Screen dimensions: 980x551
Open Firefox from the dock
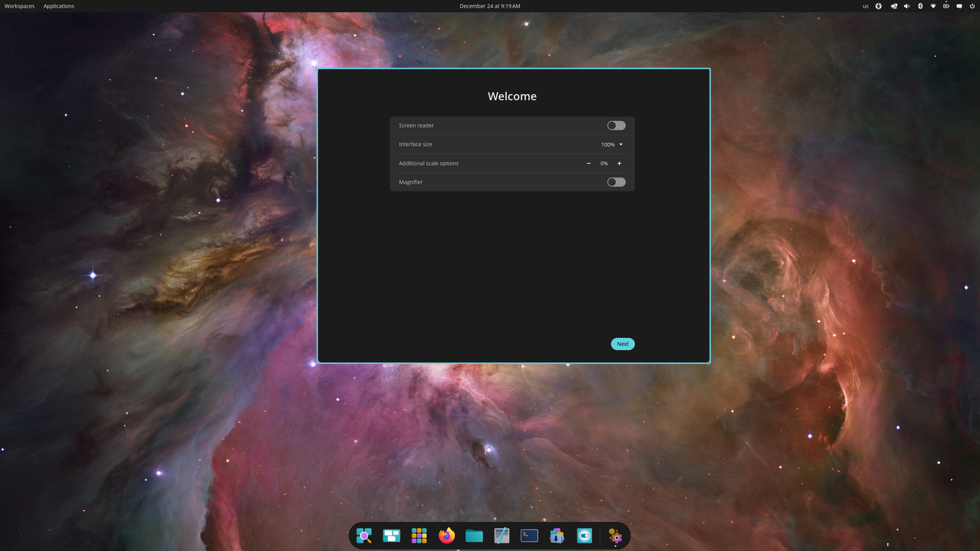446,536
